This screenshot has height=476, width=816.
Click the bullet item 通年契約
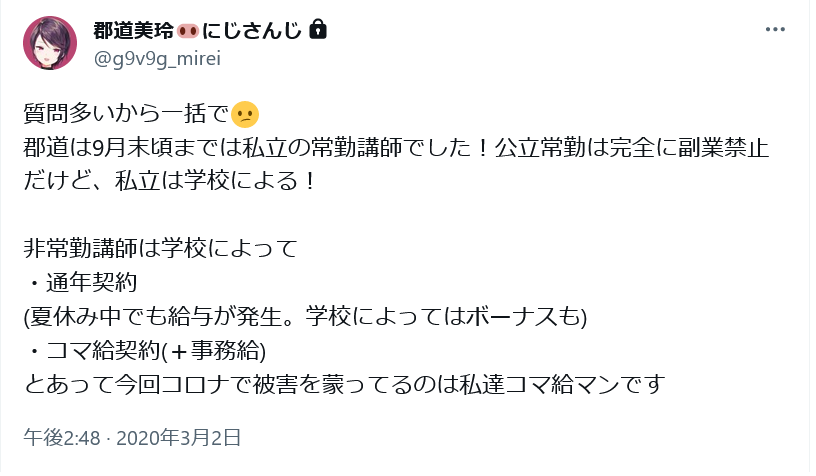pos(83,282)
